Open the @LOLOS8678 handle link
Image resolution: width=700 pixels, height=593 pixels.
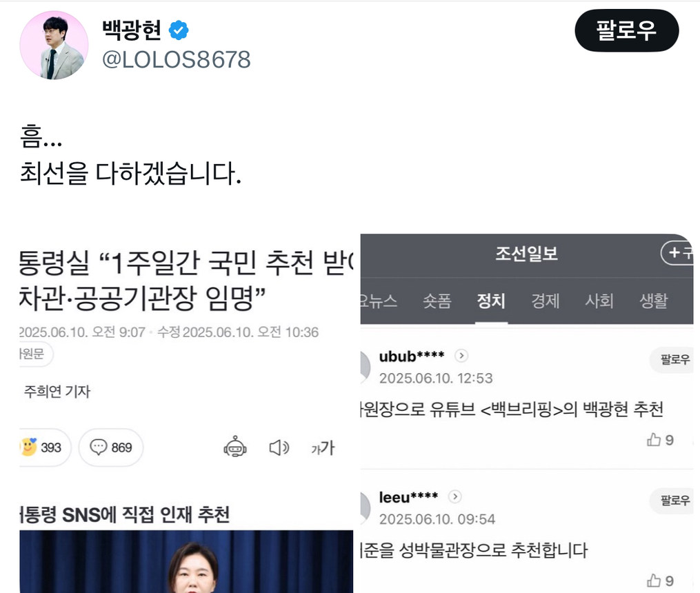click(177, 60)
